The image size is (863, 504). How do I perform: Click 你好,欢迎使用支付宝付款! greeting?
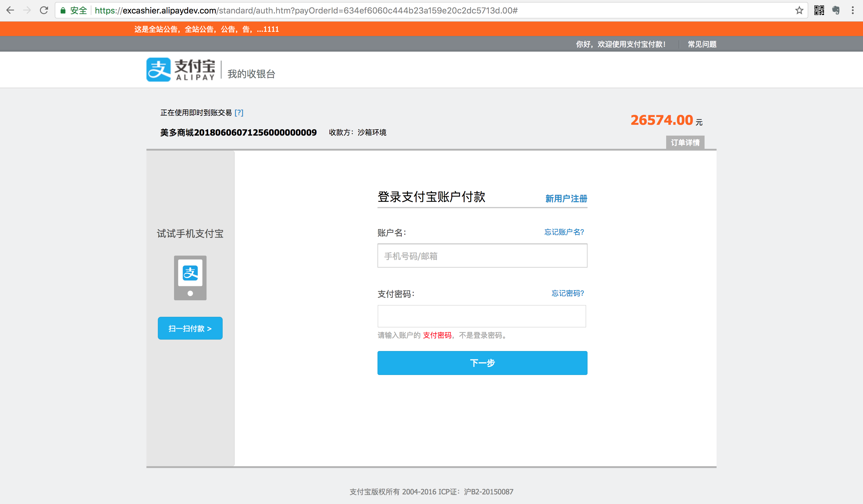coord(620,44)
